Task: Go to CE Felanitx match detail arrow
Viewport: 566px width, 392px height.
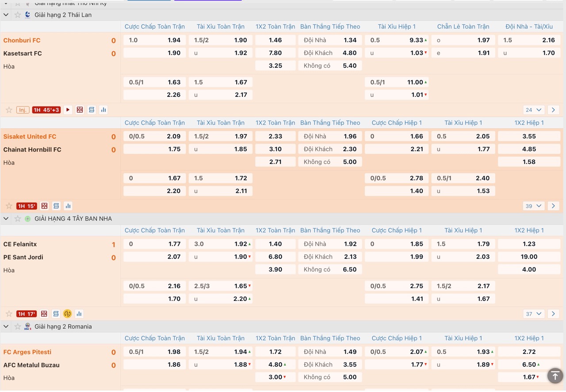Action: point(553,314)
